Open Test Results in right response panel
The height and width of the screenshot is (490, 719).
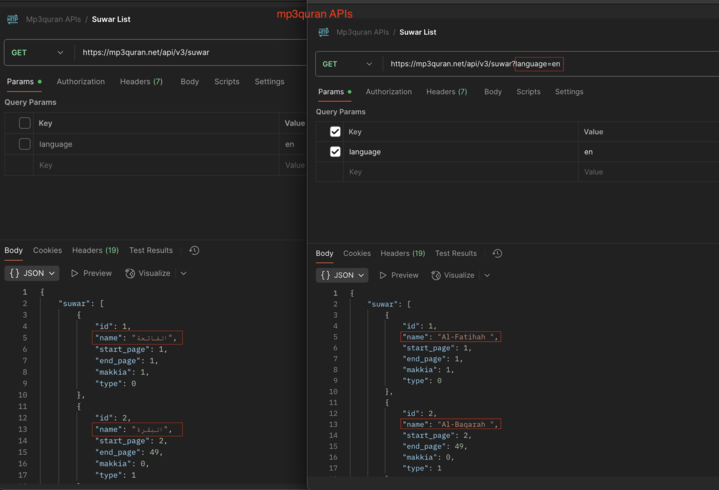[x=456, y=254]
